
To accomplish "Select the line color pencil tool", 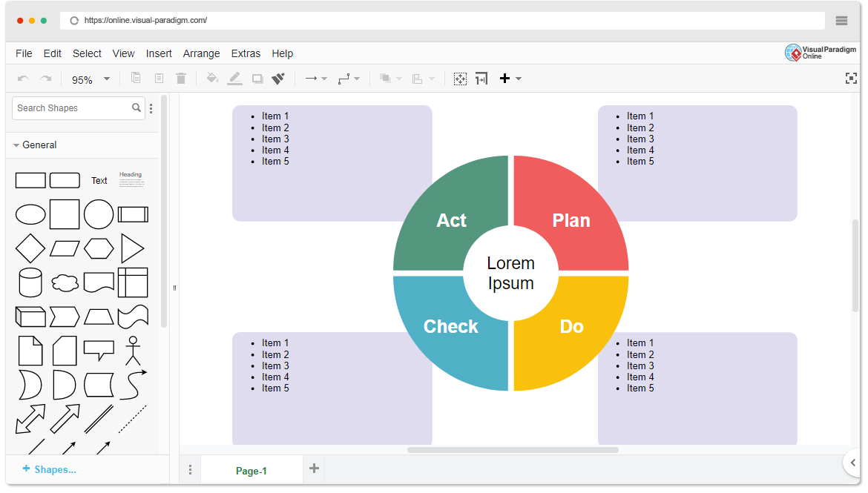I will (x=234, y=79).
